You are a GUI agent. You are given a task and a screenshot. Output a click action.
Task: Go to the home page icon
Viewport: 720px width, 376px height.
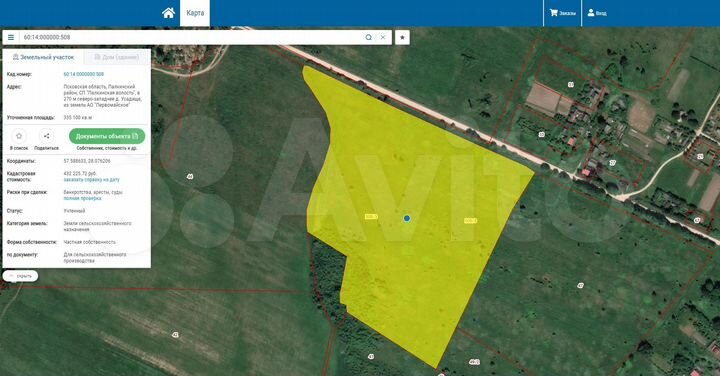(x=169, y=13)
